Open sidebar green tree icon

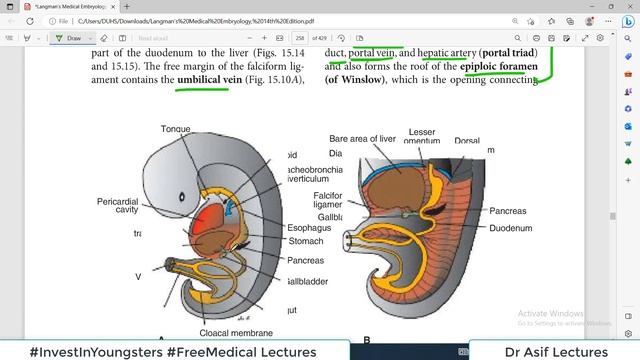pyautogui.click(x=628, y=162)
